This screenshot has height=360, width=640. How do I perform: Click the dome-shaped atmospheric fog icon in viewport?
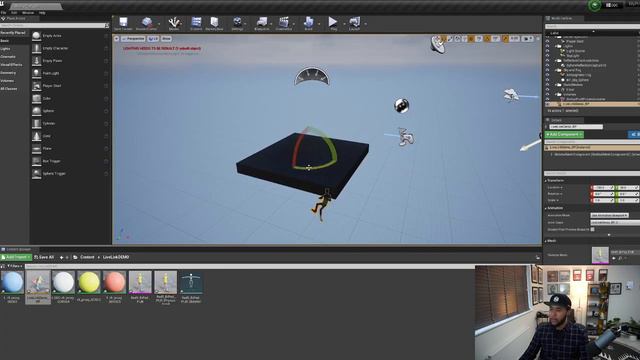coord(312,77)
